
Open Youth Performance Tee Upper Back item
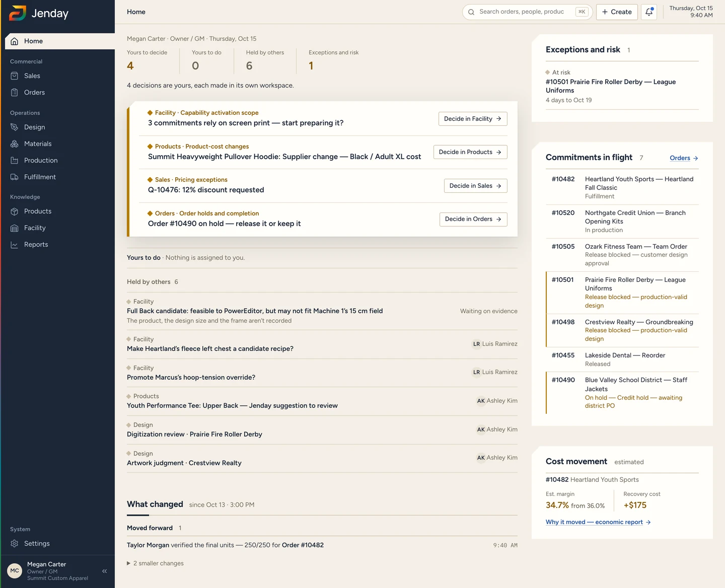(322, 401)
